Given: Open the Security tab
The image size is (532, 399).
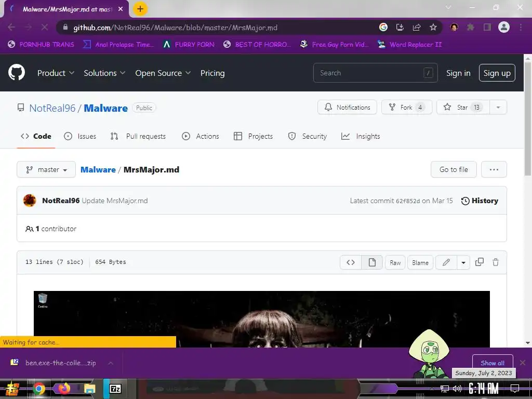Looking at the screenshot, I should pyautogui.click(x=308, y=136).
